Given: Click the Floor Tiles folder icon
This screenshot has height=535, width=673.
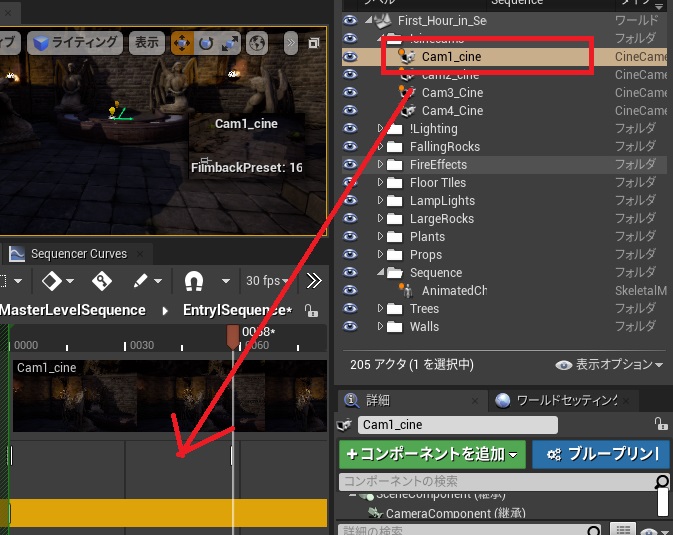Looking at the screenshot, I should [x=394, y=183].
